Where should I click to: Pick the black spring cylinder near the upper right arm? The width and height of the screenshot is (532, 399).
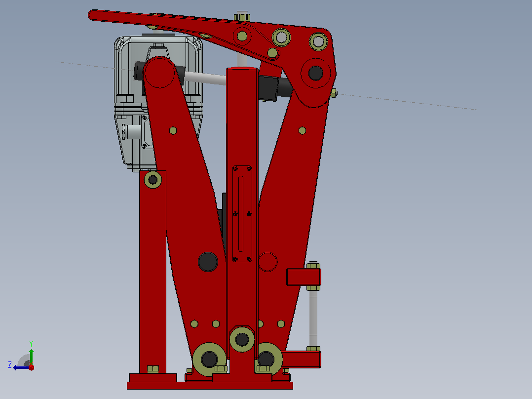275,87
